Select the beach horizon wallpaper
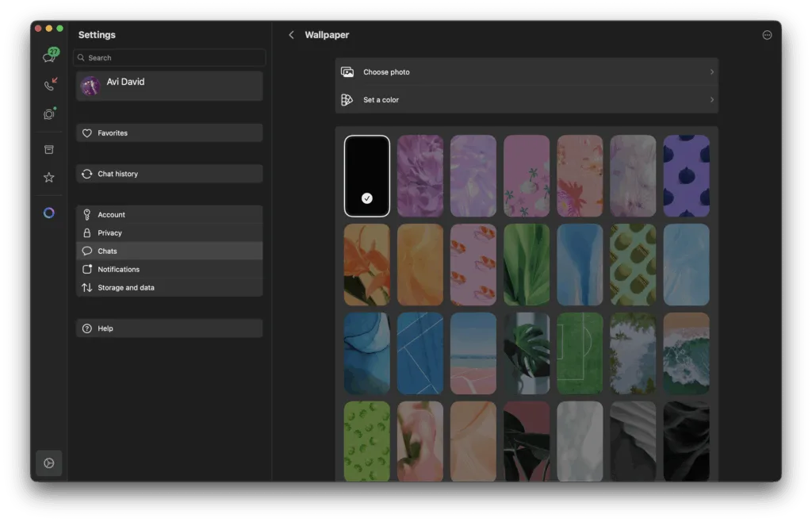This screenshot has width=812, height=522. [473, 353]
